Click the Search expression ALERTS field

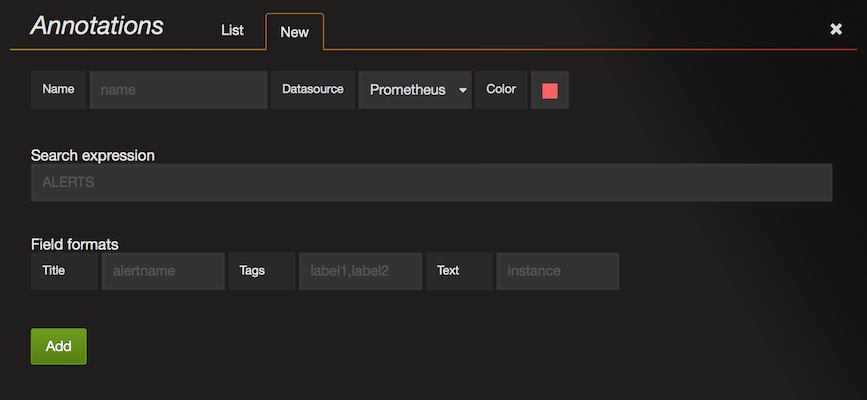pyautogui.click(x=431, y=183)
